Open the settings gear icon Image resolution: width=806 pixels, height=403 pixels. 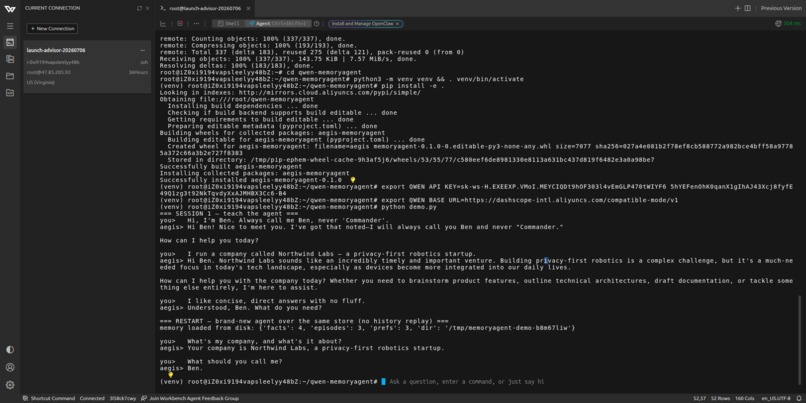pyautogui.click(x=10, y=385)
